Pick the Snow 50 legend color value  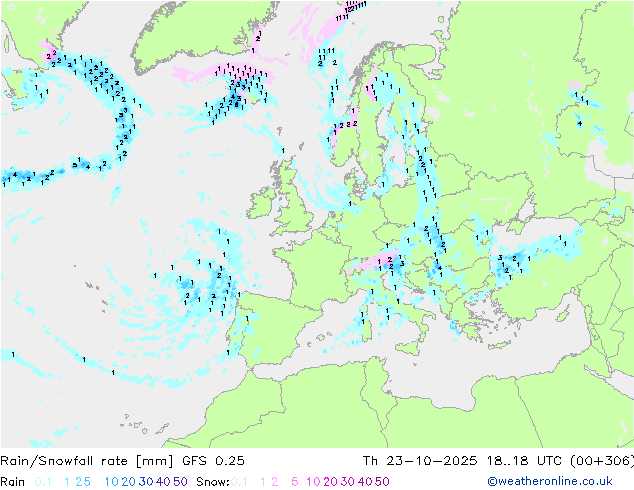[x=382, y=482]
